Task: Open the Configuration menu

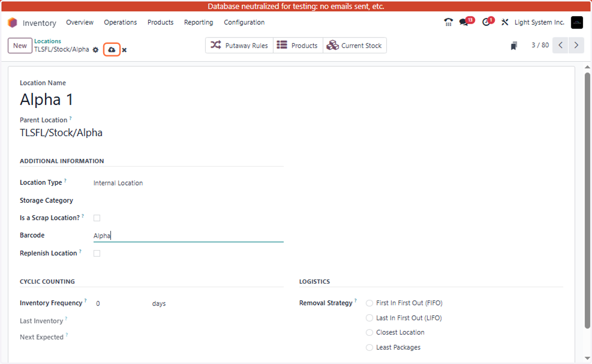Action: tap(244, 22)
